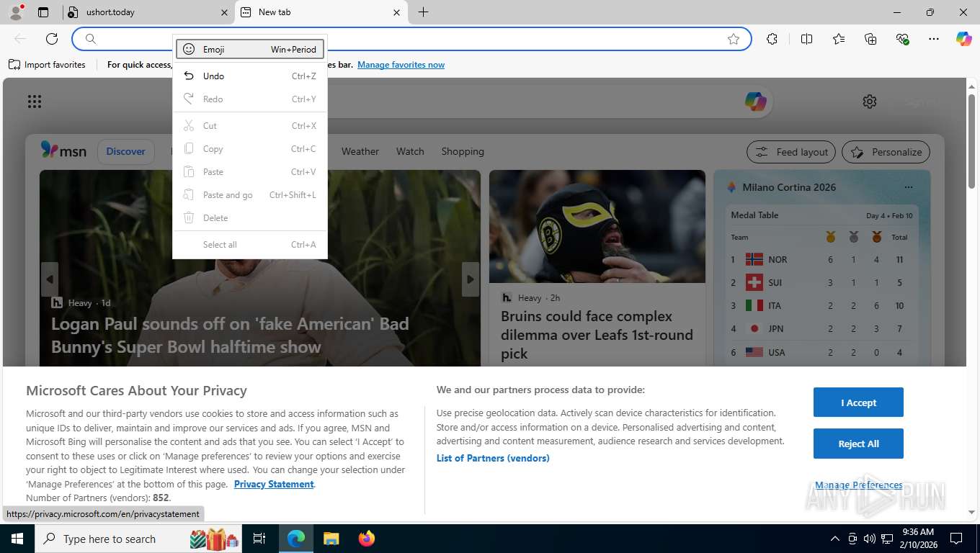The width and height of the screenshot is (980, 553).
Task: Open Logan Paul Bad Bunny headline
Action: [x=230, y=335]
